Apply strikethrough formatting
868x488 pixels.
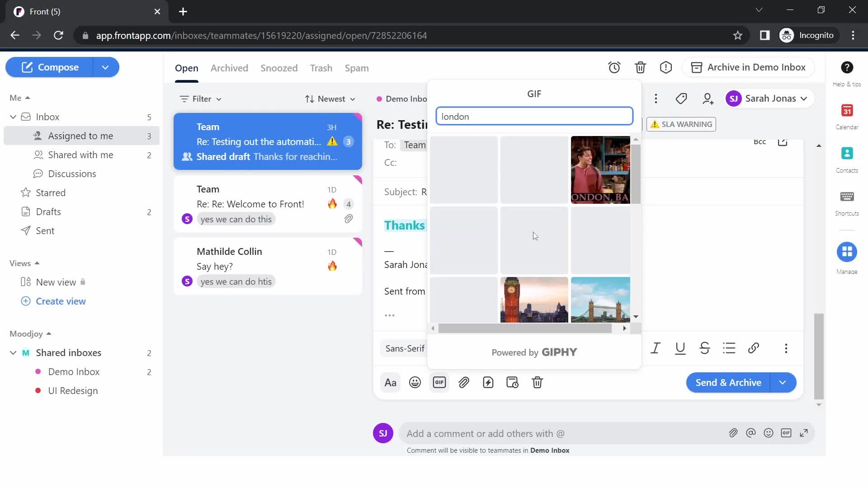click(704, 348)
